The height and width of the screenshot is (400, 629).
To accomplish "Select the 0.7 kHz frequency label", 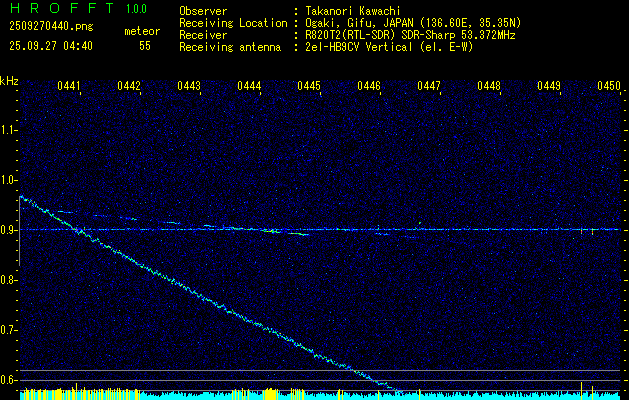I will [9, 330].
